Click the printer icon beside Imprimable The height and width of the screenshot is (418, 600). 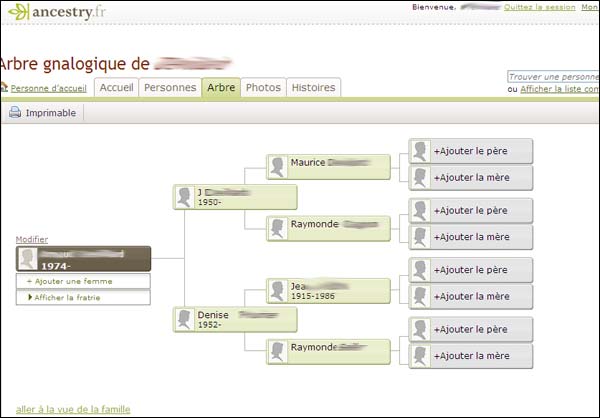[15, 113]
